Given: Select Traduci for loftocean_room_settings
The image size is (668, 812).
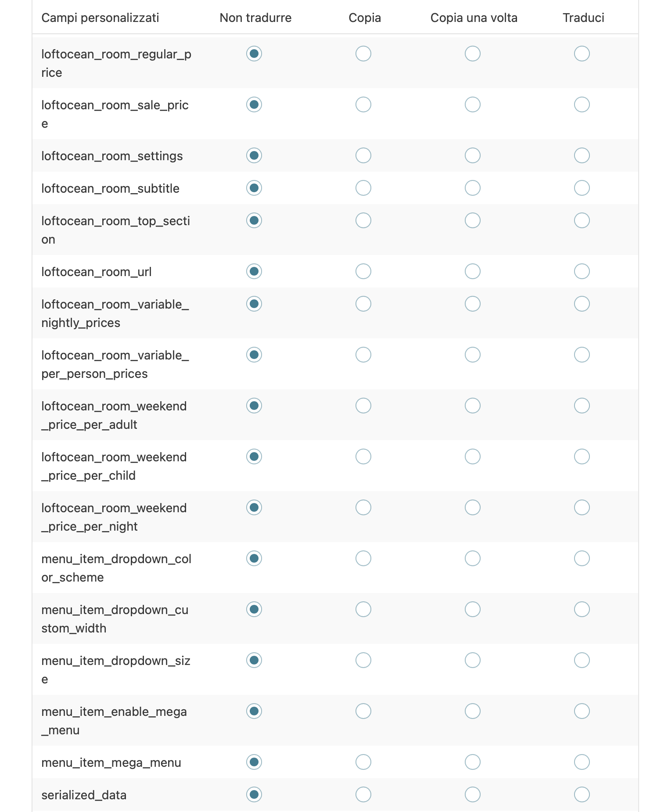Looking at the screenshot, I should (582, 155).
